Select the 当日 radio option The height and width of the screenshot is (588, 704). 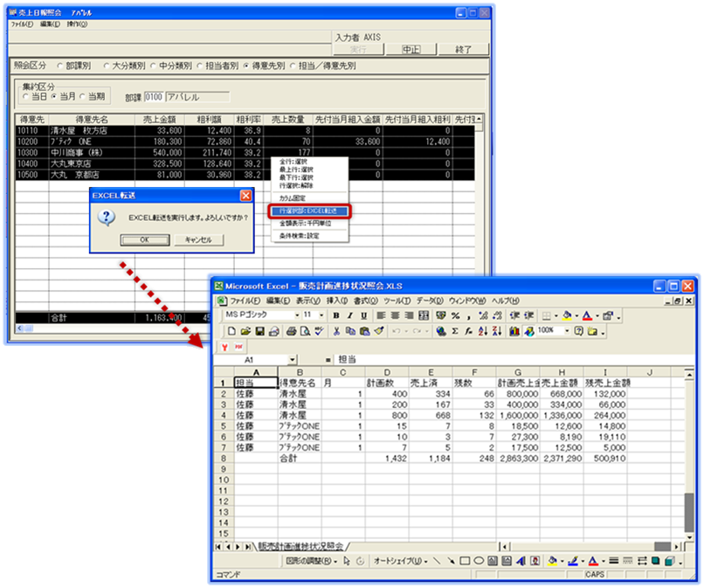pos(25,97)
